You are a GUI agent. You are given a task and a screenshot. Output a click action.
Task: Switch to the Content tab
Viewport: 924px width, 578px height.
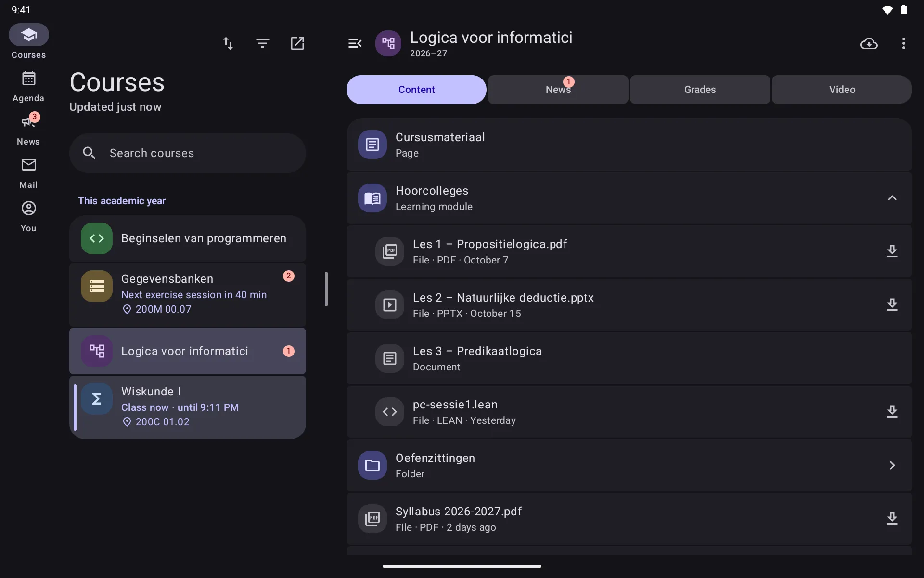416,90
